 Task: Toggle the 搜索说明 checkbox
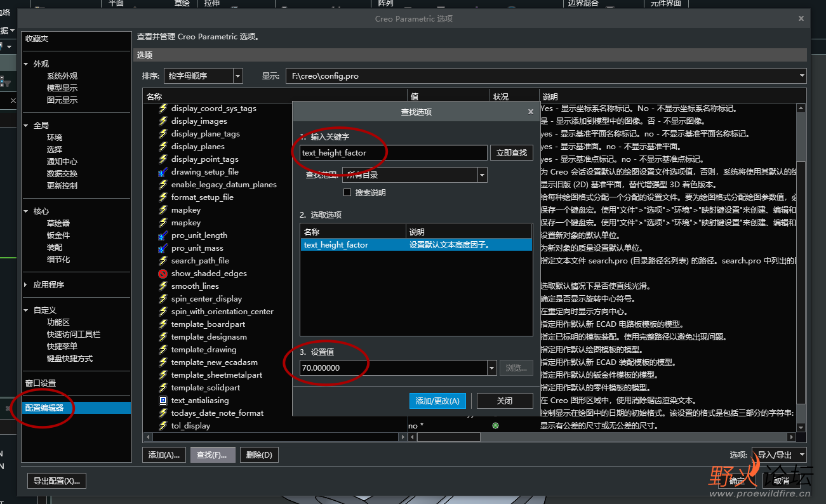click(x=347, y=192)
